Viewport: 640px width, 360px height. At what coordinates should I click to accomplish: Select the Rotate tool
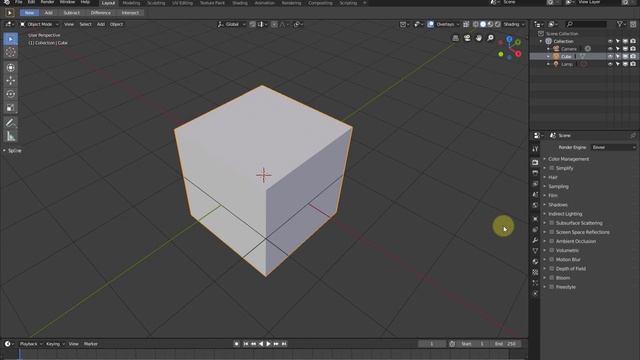pos(11,94)
